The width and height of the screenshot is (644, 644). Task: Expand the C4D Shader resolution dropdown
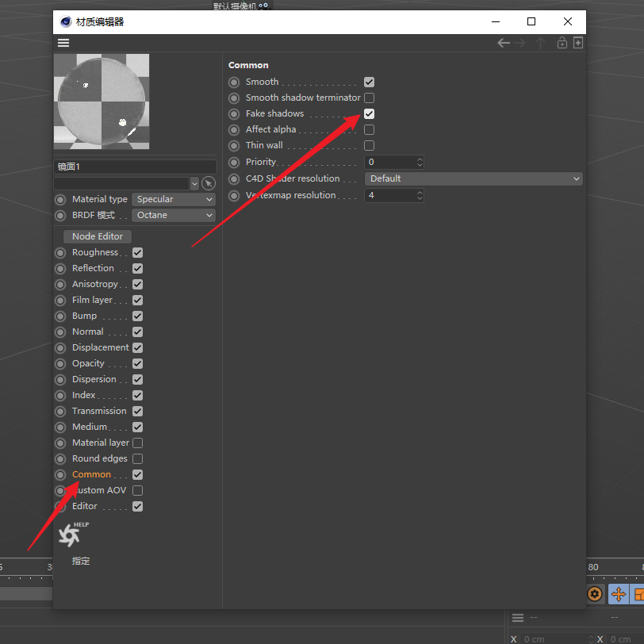473,178
